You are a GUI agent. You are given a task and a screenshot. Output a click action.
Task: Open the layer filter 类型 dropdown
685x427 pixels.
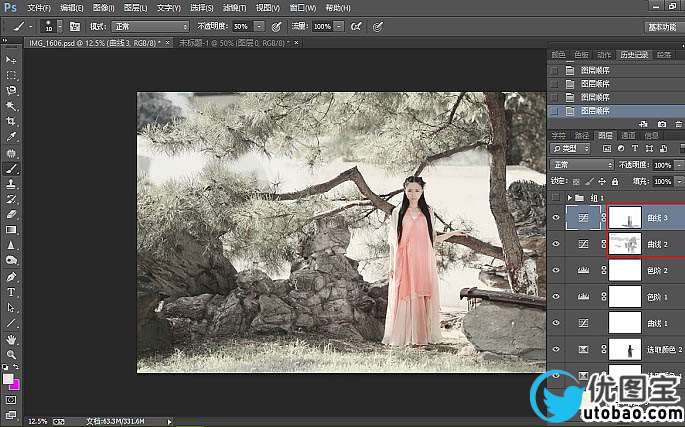pos(570,149)
